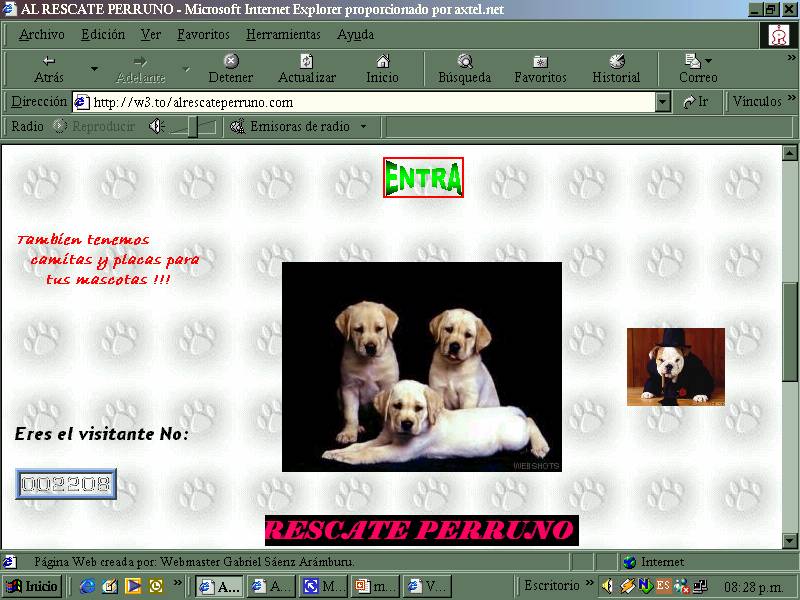The width and height of the screenshot is (800, 600).
Task: Show the Historial panel
Action: coord(616,62)
